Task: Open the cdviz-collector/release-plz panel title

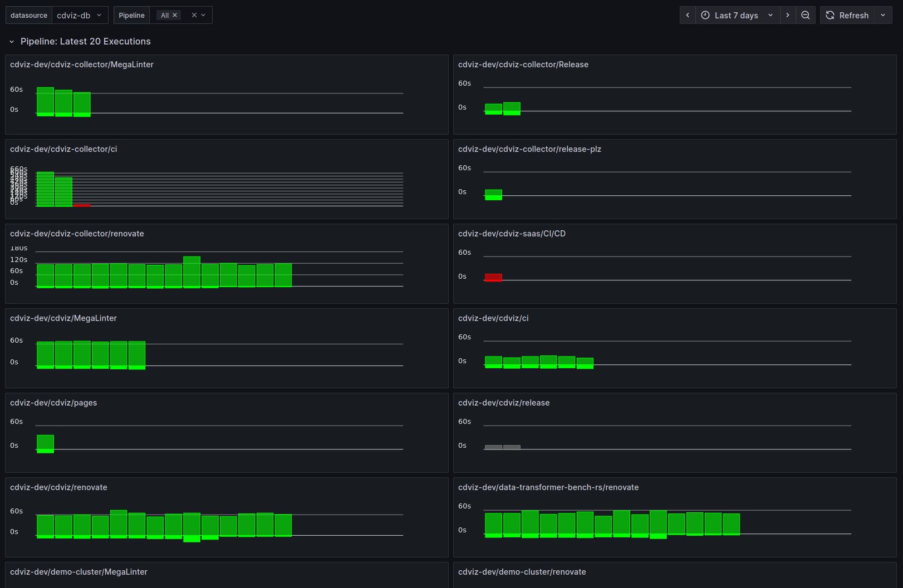Action: click(x=529, y=149)
